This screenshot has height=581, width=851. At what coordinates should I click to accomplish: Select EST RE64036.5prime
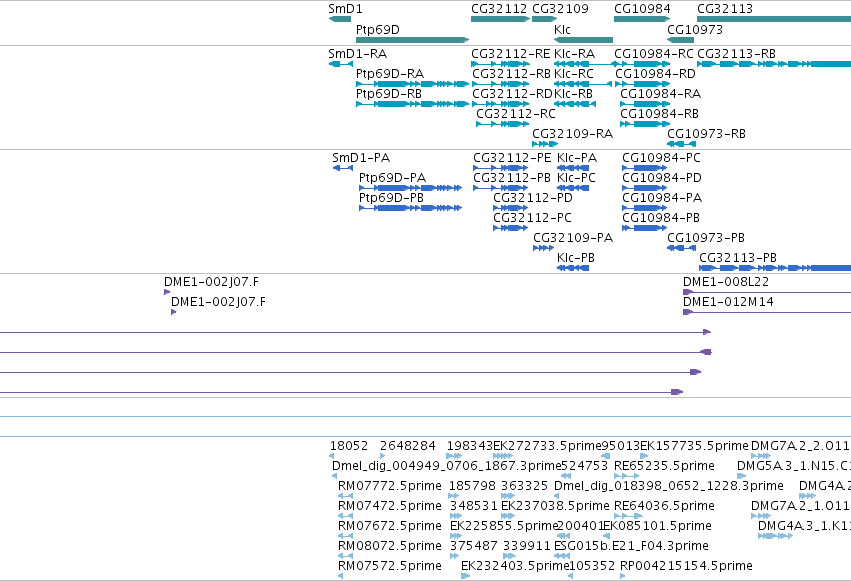click(628, 516)
